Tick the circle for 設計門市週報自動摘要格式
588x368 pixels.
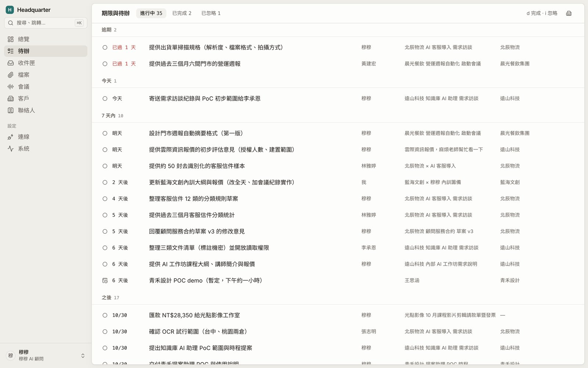[105, 133]
